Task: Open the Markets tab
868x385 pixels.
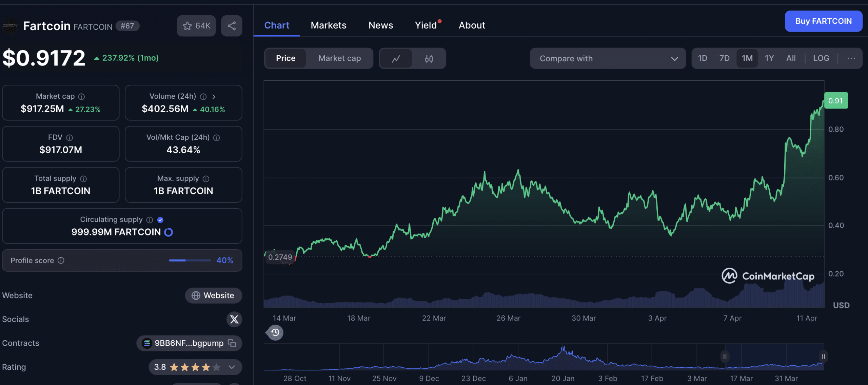Action: click(328, 25)
